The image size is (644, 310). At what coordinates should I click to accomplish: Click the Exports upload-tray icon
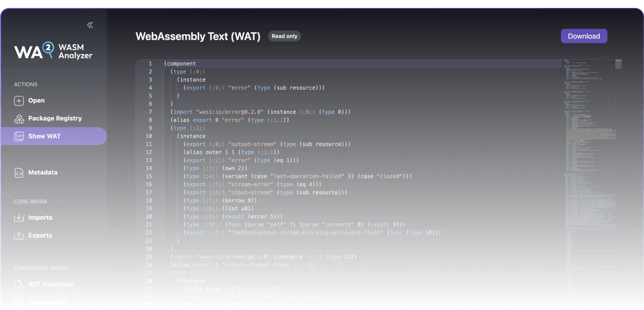[19, 236]
